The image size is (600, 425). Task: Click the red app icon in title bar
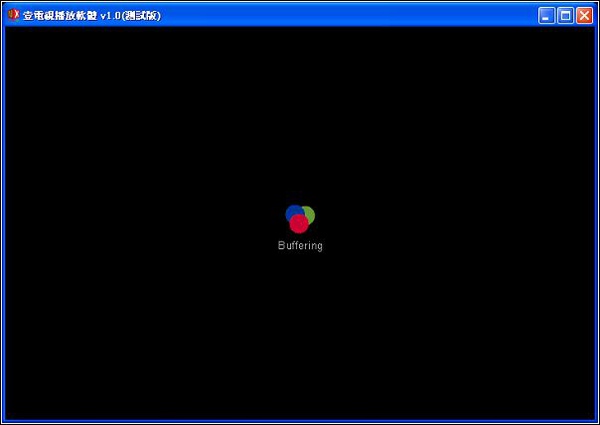coord(13,15)
